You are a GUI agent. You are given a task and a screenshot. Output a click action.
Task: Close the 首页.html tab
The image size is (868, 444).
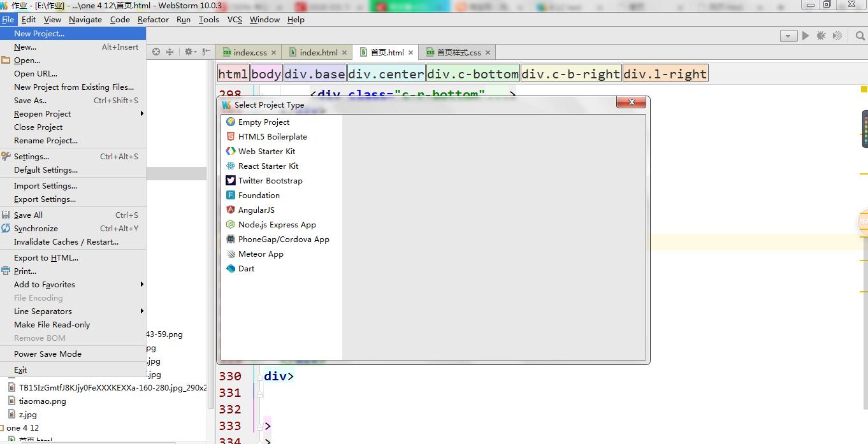(411, 53)
